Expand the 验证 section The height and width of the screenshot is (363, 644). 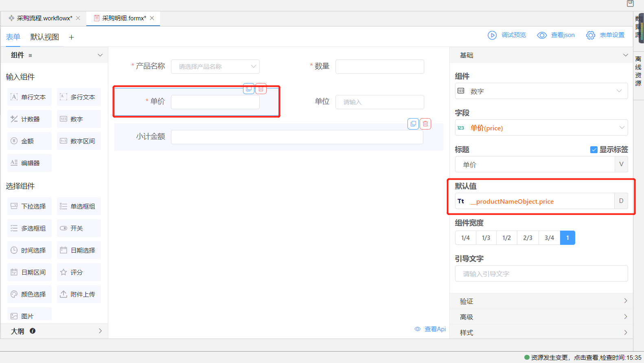[541, 301]
